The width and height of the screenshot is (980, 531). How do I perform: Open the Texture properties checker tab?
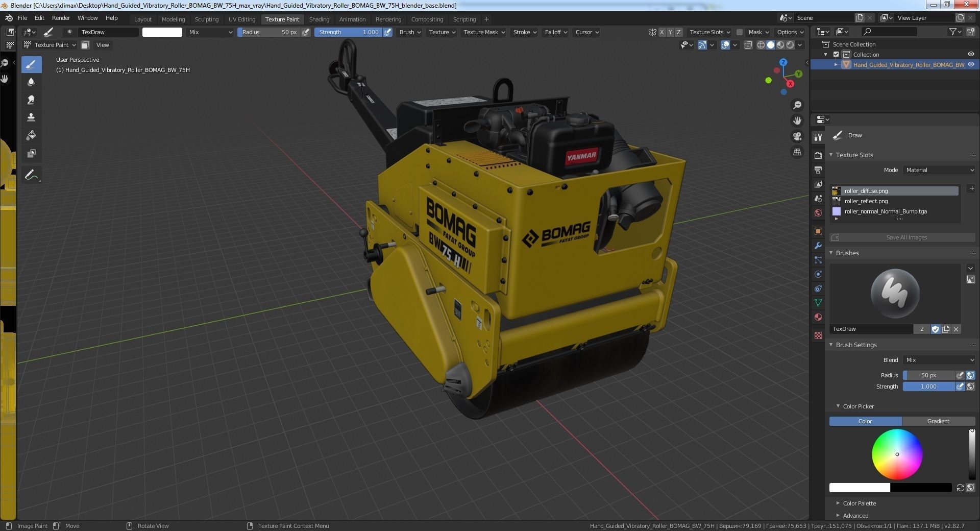818,335
